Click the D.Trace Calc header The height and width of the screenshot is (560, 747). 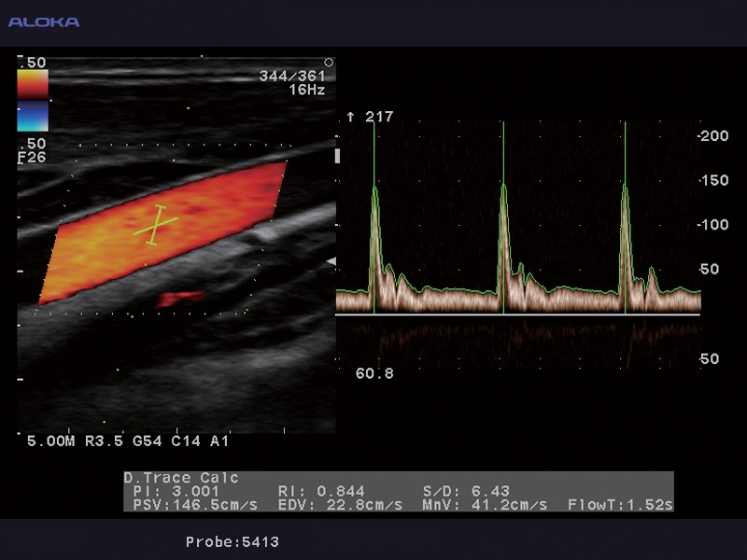click(x=181, y=478)
